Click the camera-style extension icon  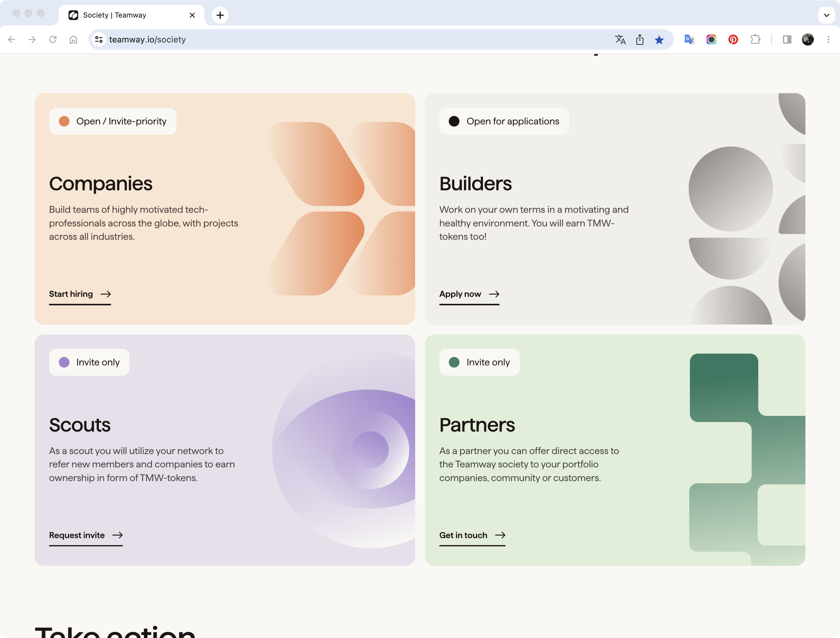click(x=711, y=39)
